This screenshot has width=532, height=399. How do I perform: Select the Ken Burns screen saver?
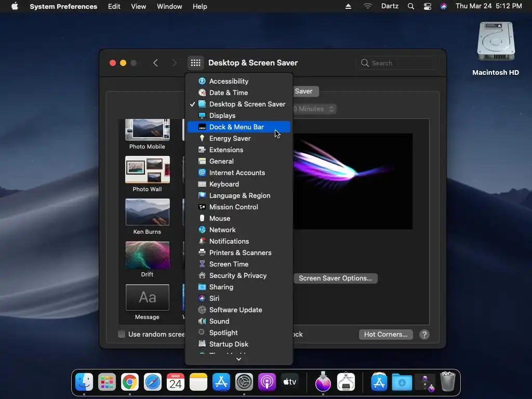pyautogui.click(x=147, y=217)
